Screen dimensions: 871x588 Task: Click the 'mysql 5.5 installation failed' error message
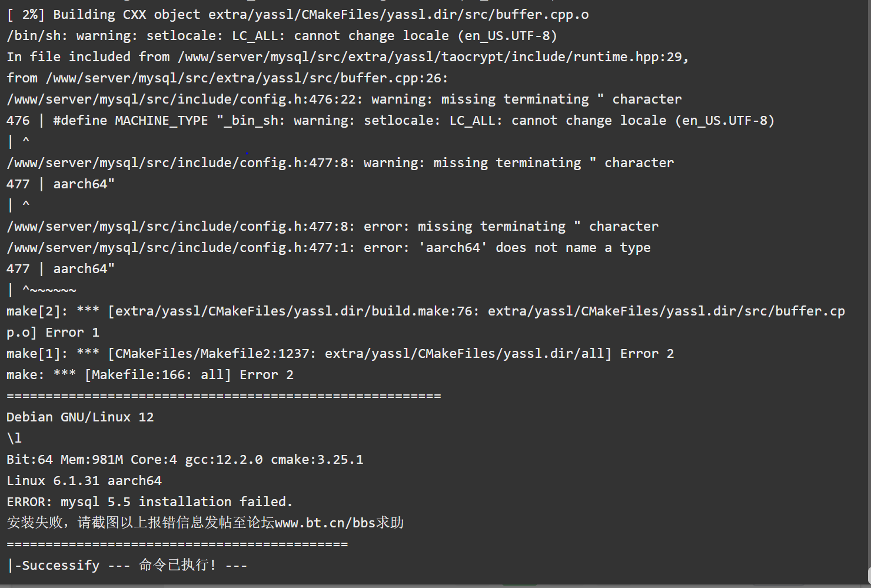pyautogui.click(x=149, y=501)
